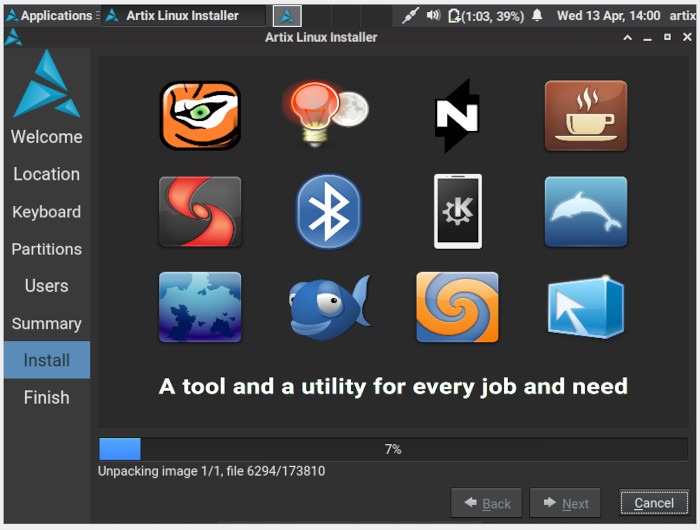The height and width of the screenshot is (530, 700).
Task: Select the Summary step in the sidebar
Action: click(47, 323)
